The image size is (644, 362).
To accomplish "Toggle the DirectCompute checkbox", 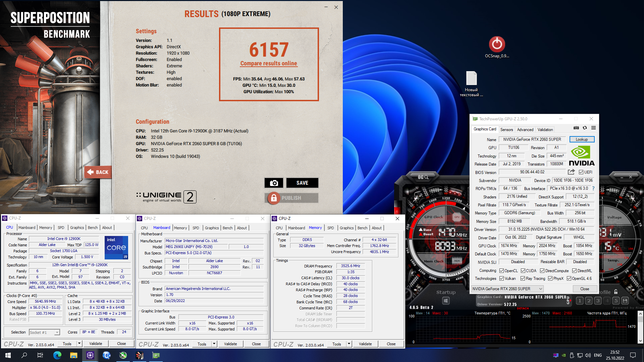I will [x=542, y=271].
